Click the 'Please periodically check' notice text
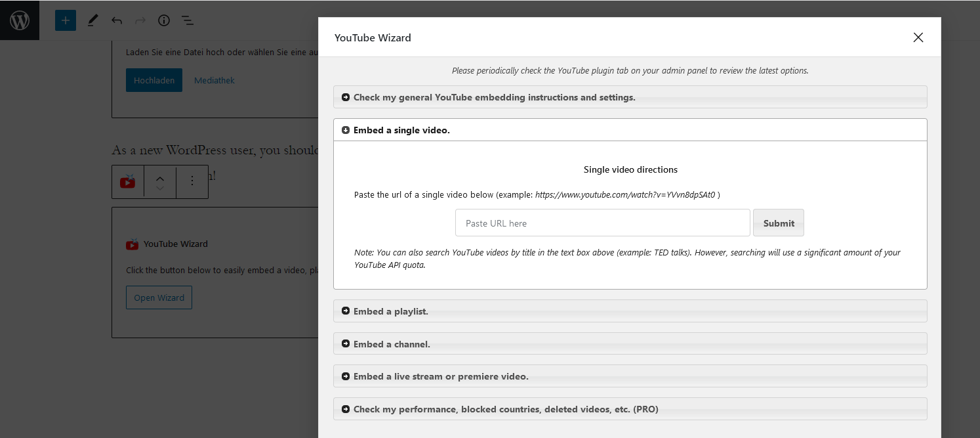Image resolution: width=980 pixels, height=438 pixels. coord(630,71)
